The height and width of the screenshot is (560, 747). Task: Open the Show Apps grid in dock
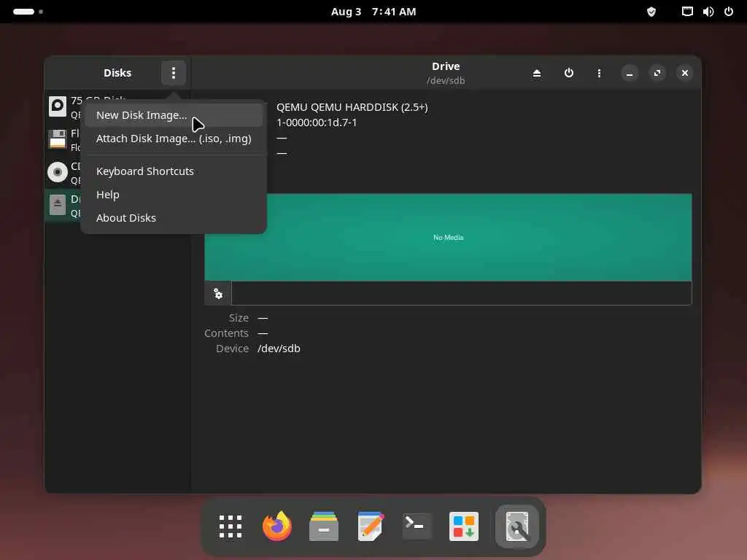point(231,526)
